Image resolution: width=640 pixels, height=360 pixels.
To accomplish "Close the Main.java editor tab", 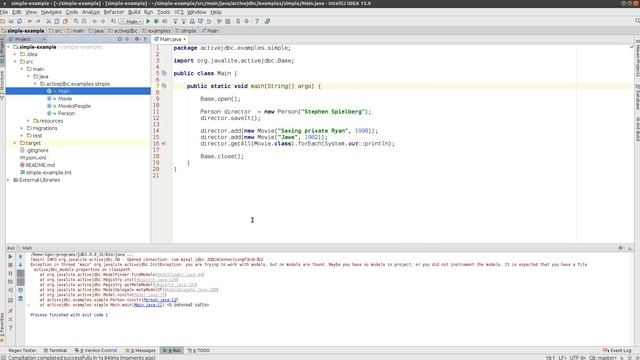I will point(184,39).
